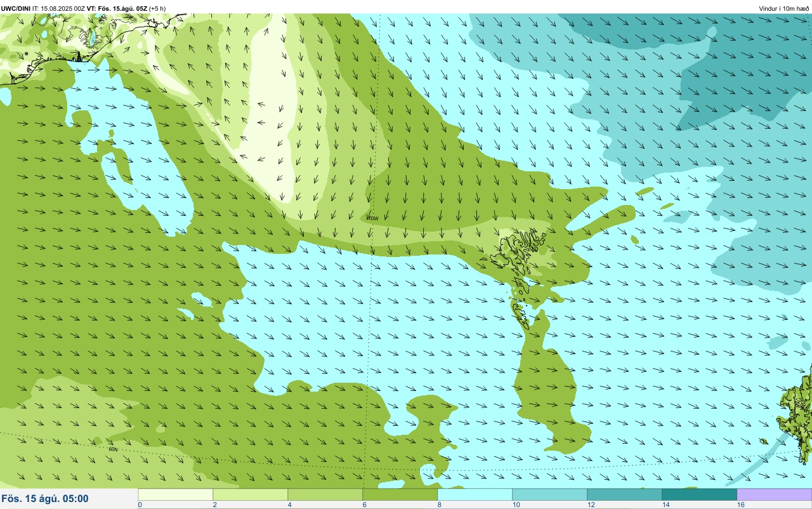
Task: Click the 'UWC/DINI' model label
Action: (x=16, y=8)
